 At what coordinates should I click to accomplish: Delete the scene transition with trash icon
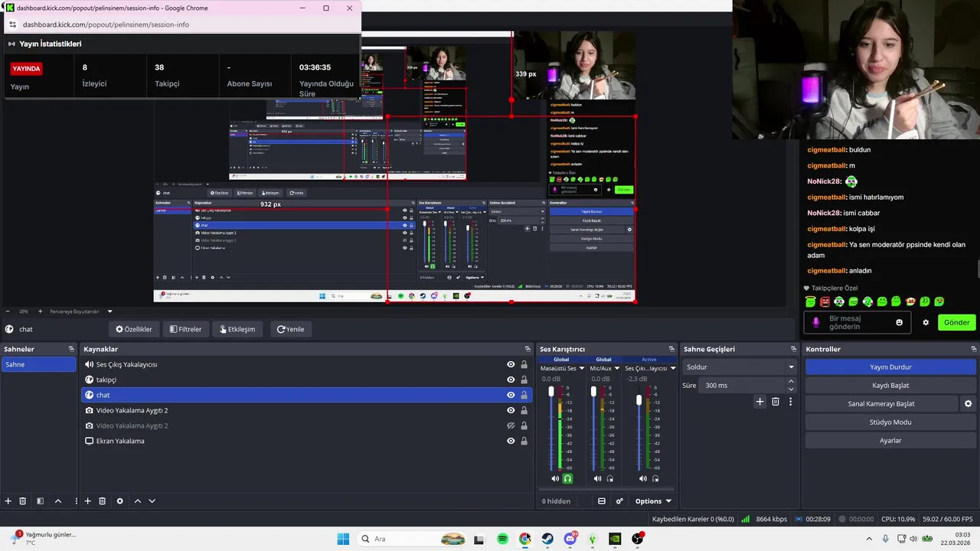click(775, 401)
